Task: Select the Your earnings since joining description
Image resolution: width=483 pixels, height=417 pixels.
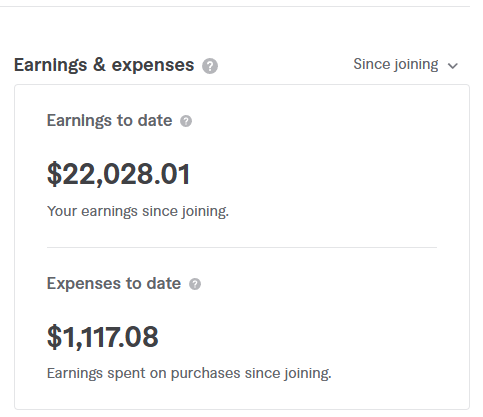Action: click(x=138, y=211)
